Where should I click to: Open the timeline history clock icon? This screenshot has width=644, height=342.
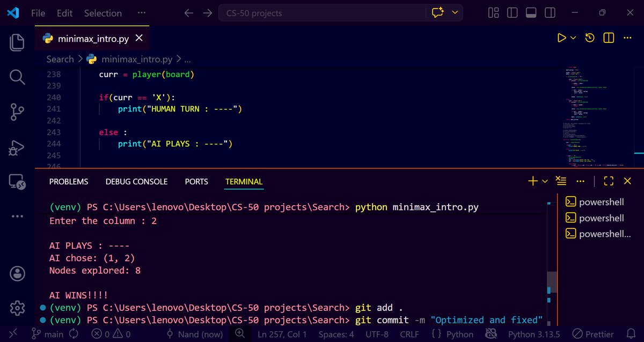[x=590, y=38]
